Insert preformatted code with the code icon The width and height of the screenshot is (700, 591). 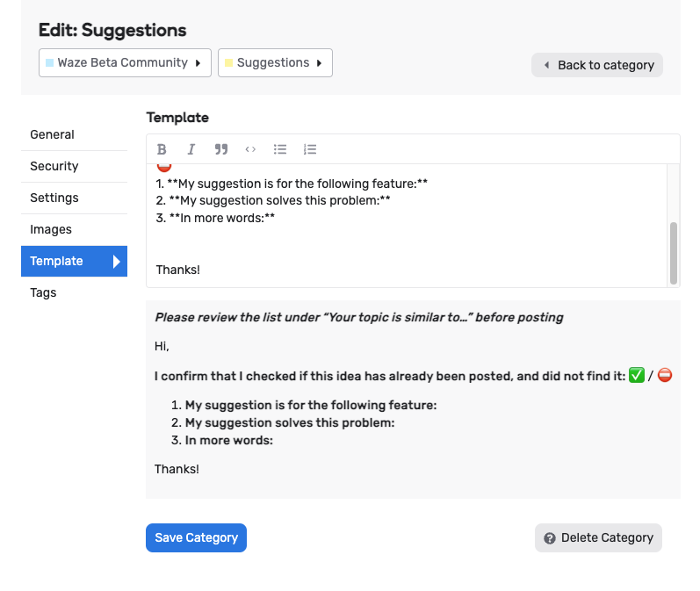pyautogui.click(x=250, y=149)
